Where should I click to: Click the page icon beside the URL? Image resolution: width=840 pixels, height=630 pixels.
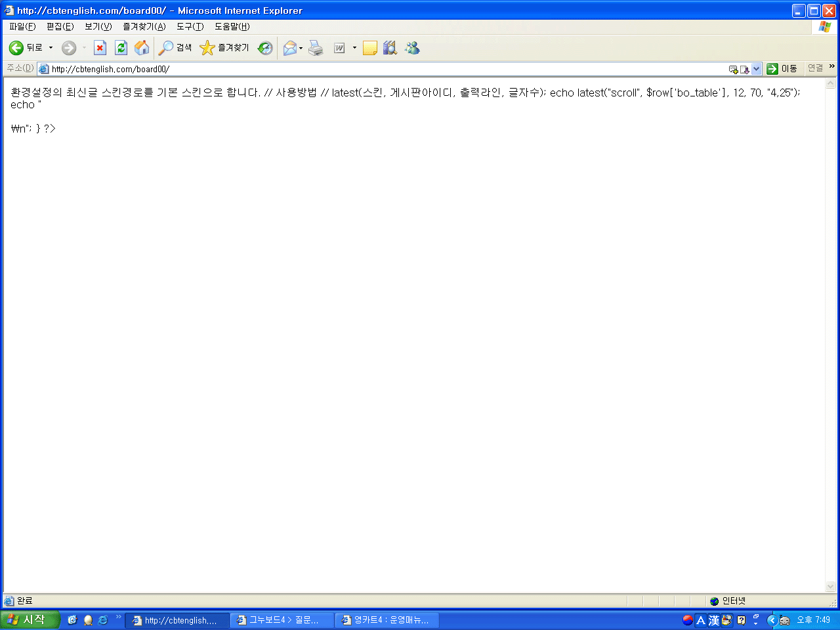(x=44, y=69)
